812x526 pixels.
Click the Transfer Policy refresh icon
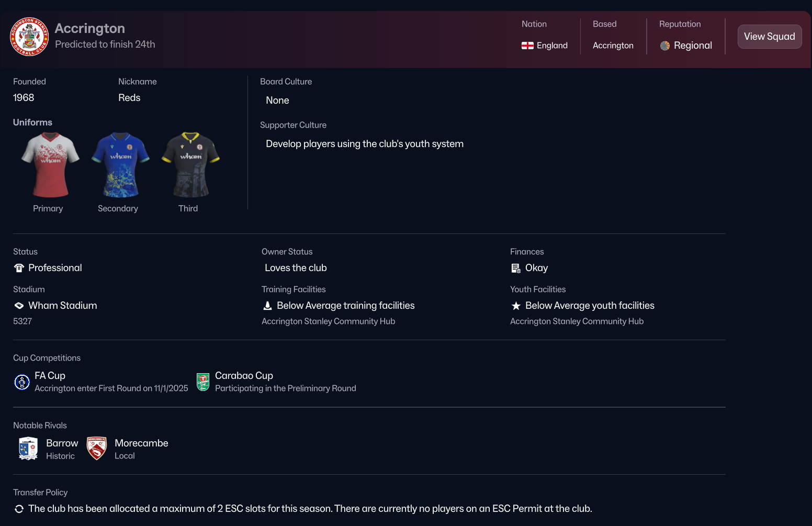tap(19, 509)
